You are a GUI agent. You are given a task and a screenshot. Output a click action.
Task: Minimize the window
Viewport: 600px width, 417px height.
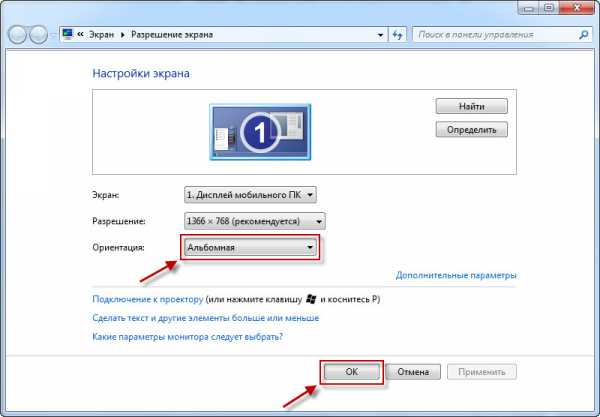[x=529, y=8]
